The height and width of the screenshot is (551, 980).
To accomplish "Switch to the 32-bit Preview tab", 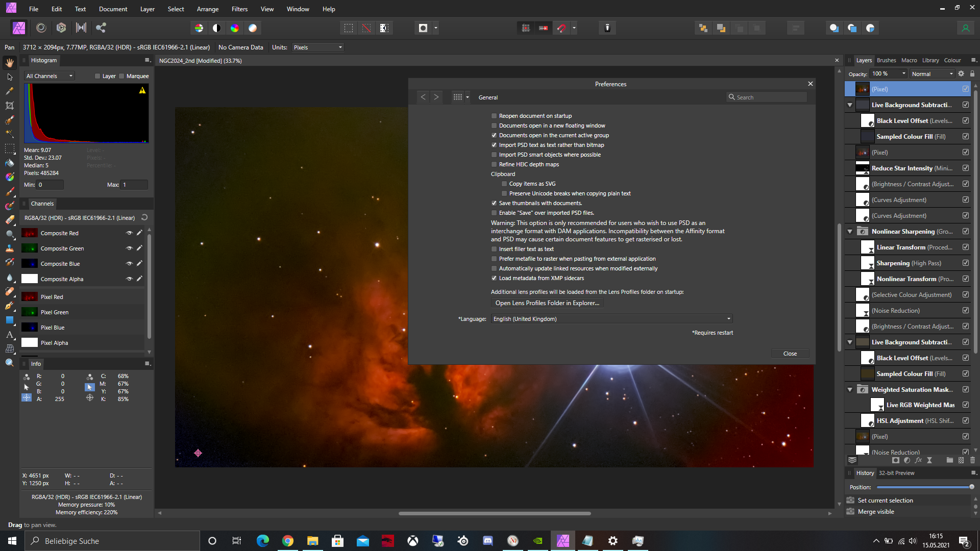I will (x=896, y=473).
